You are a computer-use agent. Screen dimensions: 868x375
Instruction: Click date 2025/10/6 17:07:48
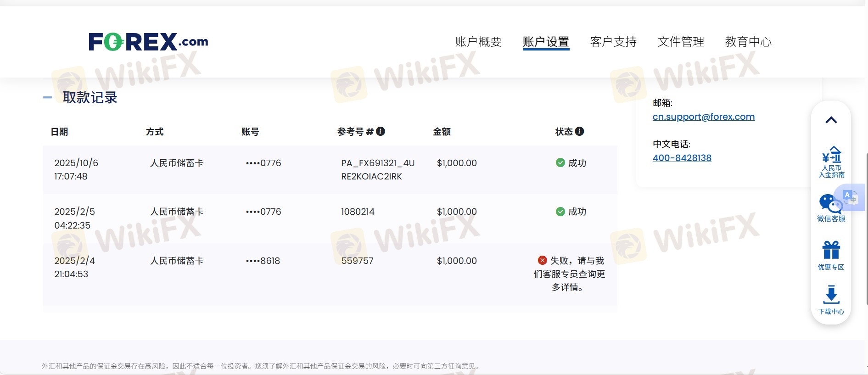76,169
